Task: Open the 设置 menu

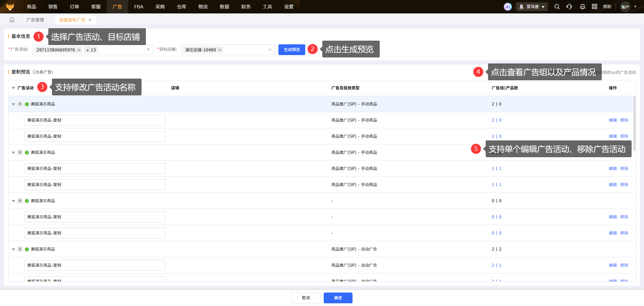Action: (x=289, y=7)
